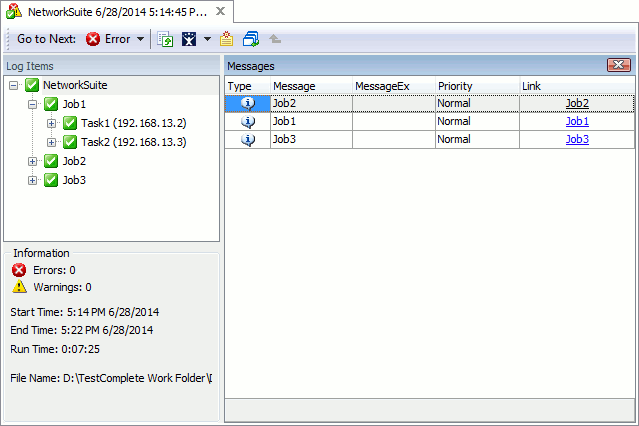Click the Start Time value text
Viewport: 639px width, 426px height.
pyautogui.click(x=113, y=312)
